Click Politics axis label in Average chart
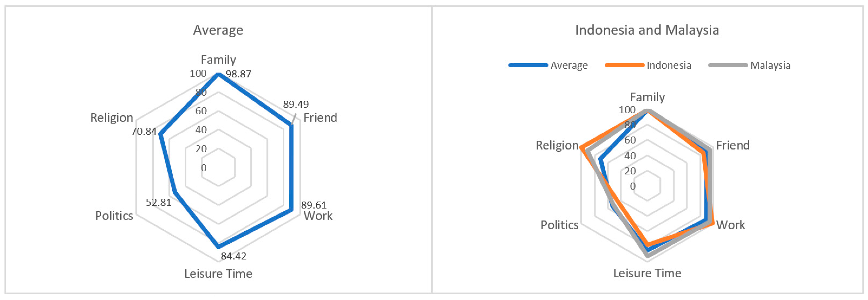Image resolution: width=868 pixels, height=300 pixels. [114, 216]
